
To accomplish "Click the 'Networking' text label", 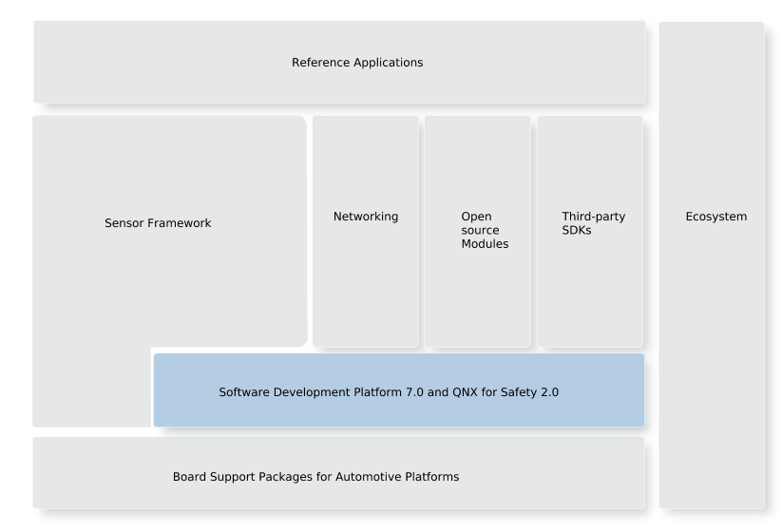I will (366, 217).
